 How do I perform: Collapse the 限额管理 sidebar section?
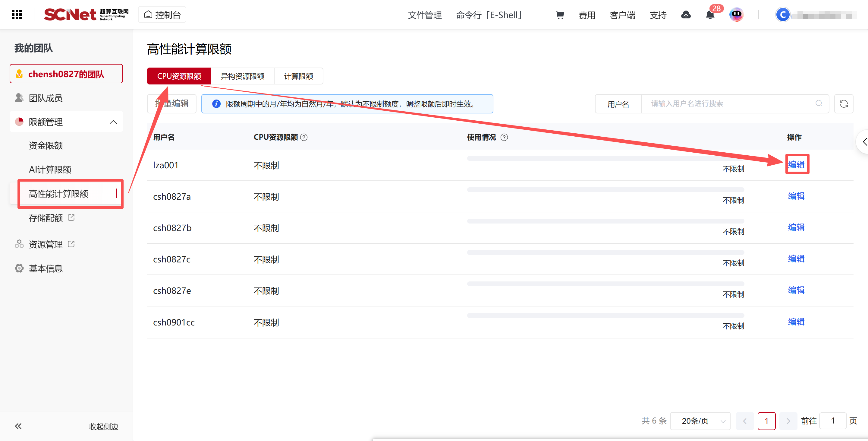pos(113,122)
